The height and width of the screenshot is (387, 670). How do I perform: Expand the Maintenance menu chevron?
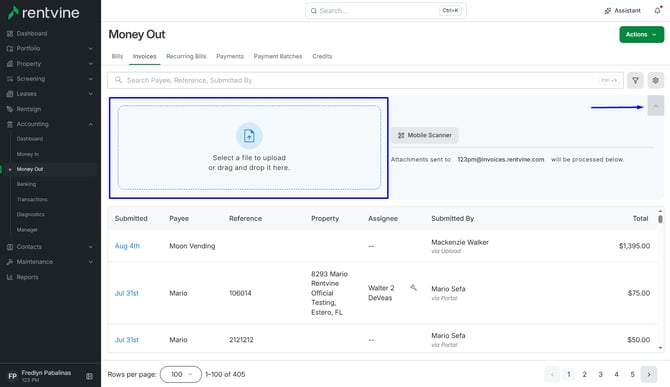(x=91, y=262)
